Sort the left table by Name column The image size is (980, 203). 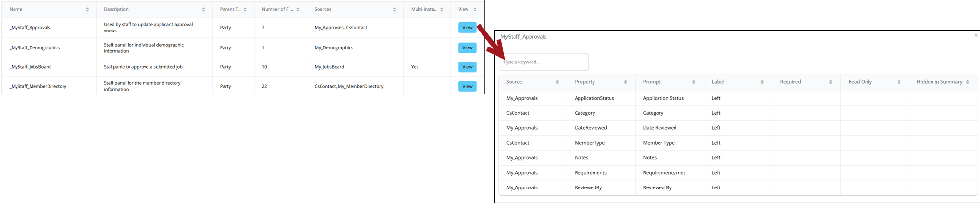click(x=87, y=10)
